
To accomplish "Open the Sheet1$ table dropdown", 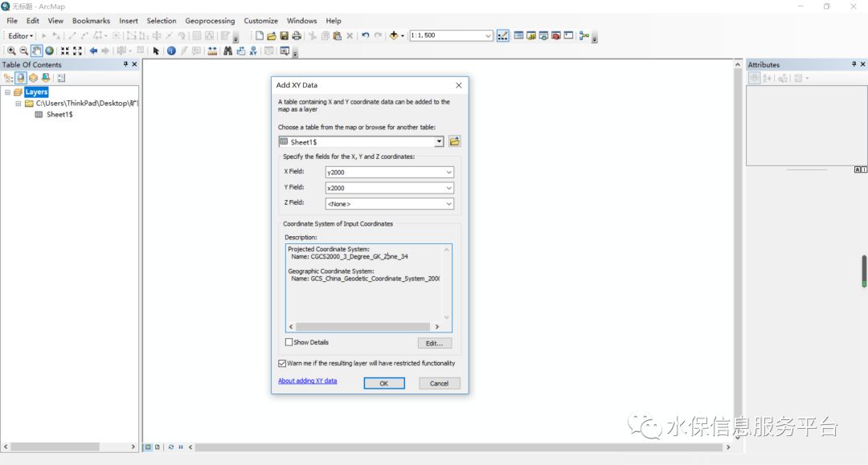I will (439, 141).
